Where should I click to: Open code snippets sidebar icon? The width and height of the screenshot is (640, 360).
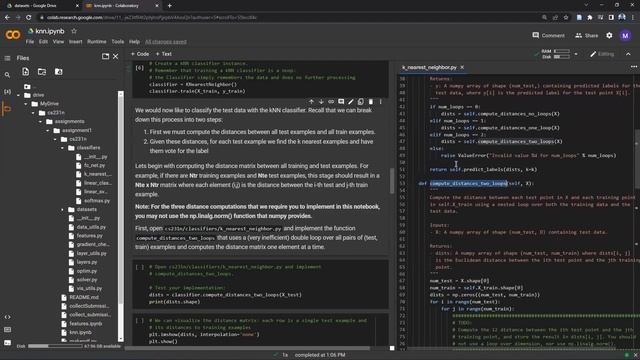[7, 317]
